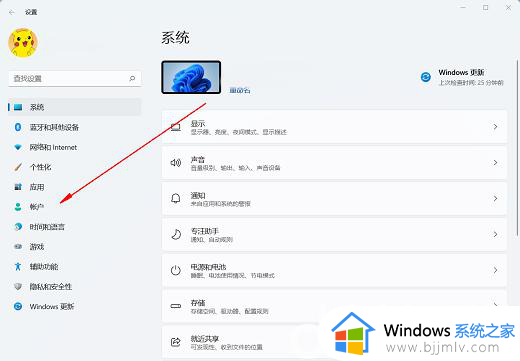The width and height of the screenshot is (520, 361).
Task: Select the Wi-Fi icon for 网络和 Internet
Action: (x=18, y=147)
